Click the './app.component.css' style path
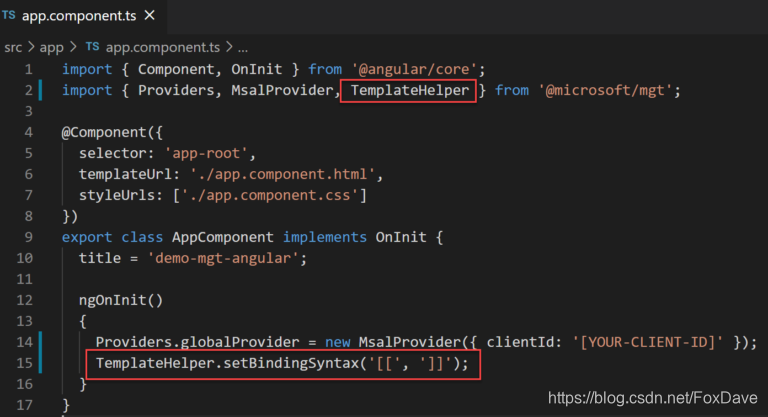The width and height of the screenshot is (768, 417). [x=271, y=196]
